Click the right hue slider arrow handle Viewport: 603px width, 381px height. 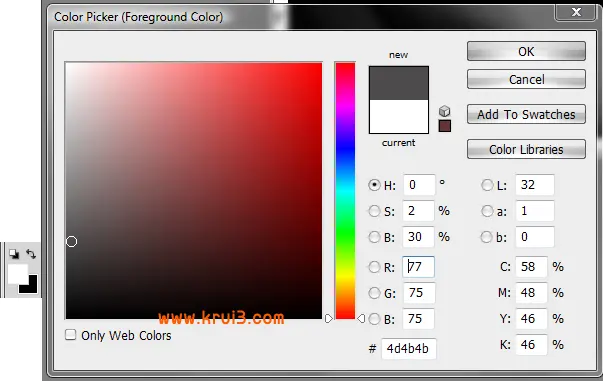point(361,319)
